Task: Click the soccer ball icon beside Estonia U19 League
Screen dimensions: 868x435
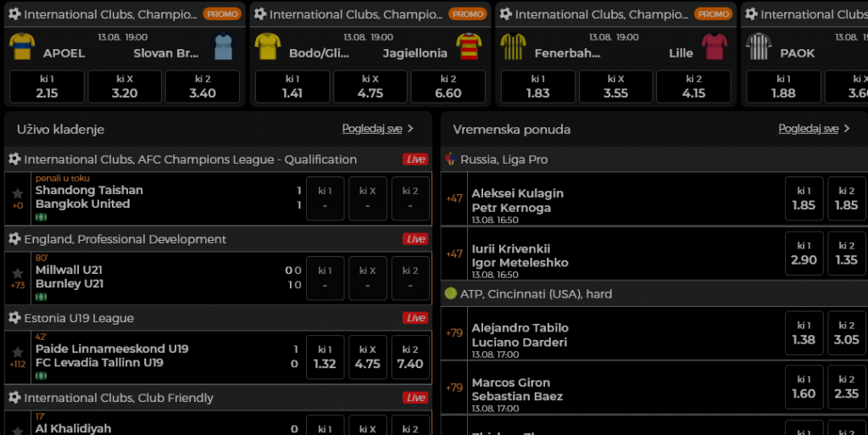Action: point(14,318)
